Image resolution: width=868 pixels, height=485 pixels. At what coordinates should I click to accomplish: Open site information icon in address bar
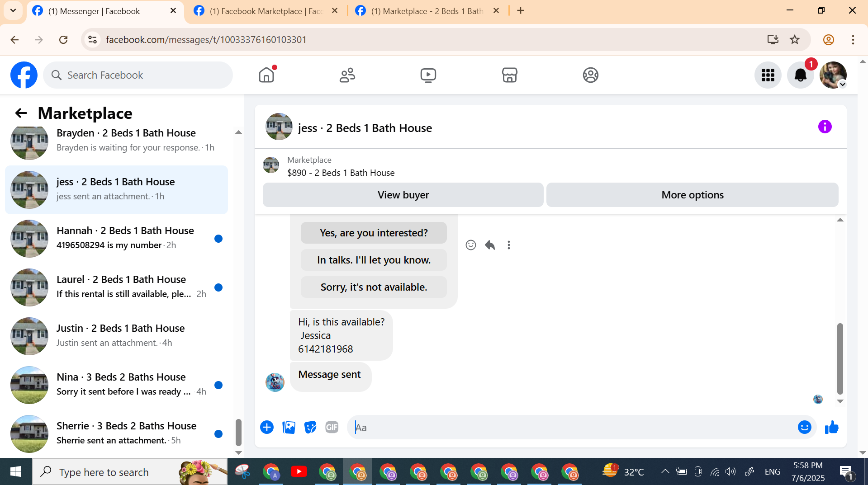(93, 40)
